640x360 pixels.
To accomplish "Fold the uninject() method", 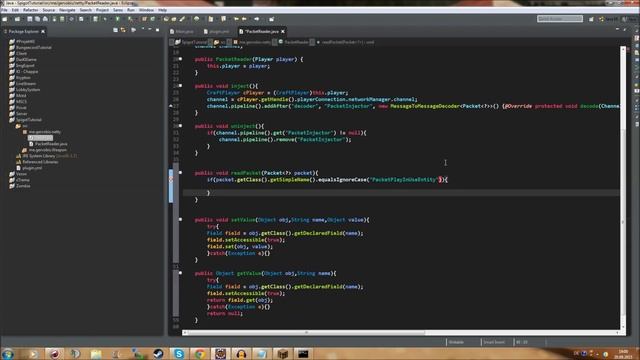I will point(180,126).
